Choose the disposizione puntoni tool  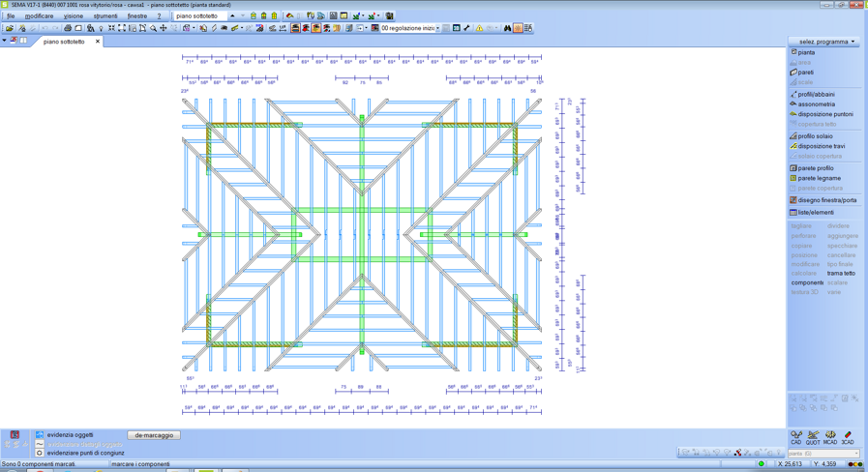824,114
